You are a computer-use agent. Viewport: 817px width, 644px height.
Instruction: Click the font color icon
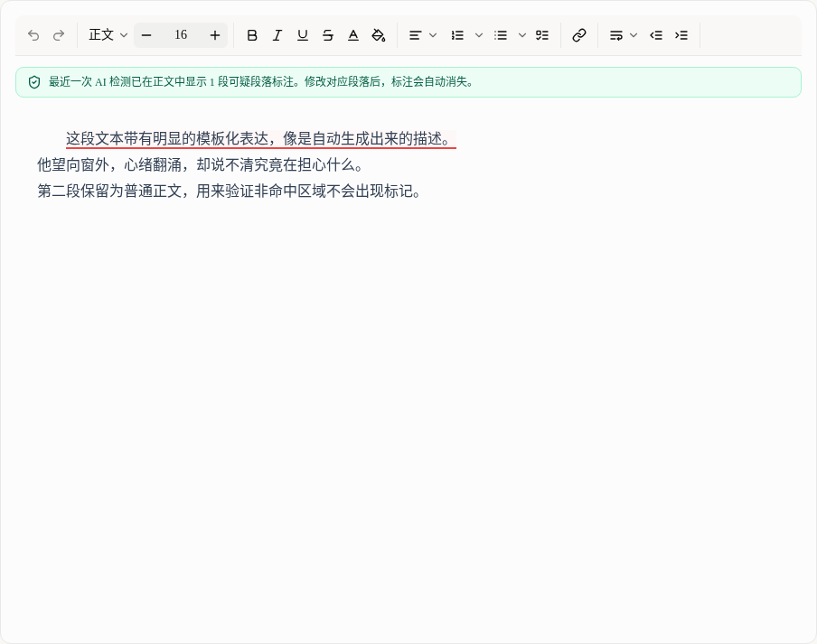click(x=353, y=35)
